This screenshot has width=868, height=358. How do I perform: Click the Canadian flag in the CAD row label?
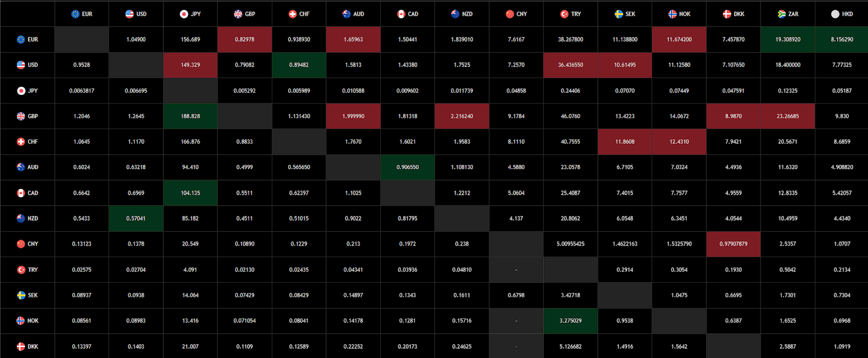21,193
